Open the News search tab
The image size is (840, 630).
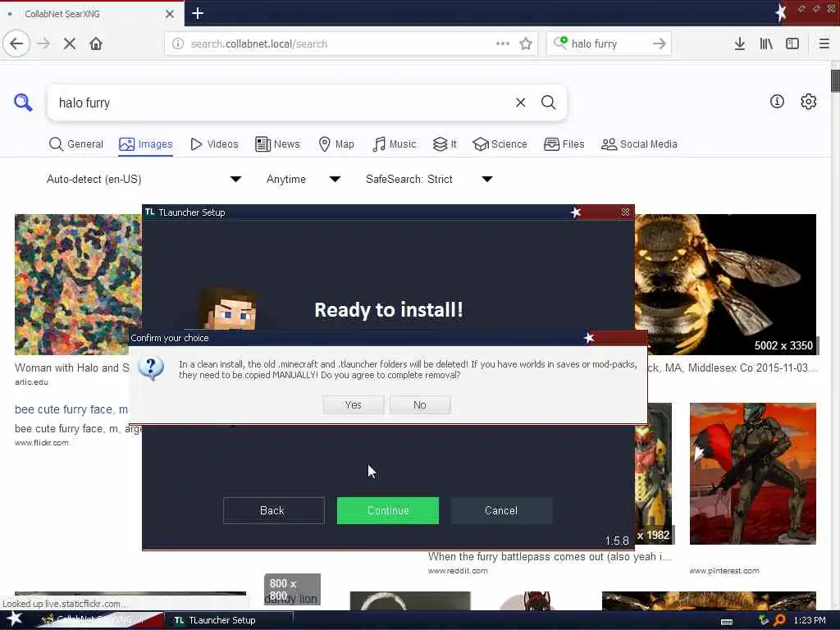(277, 144)
